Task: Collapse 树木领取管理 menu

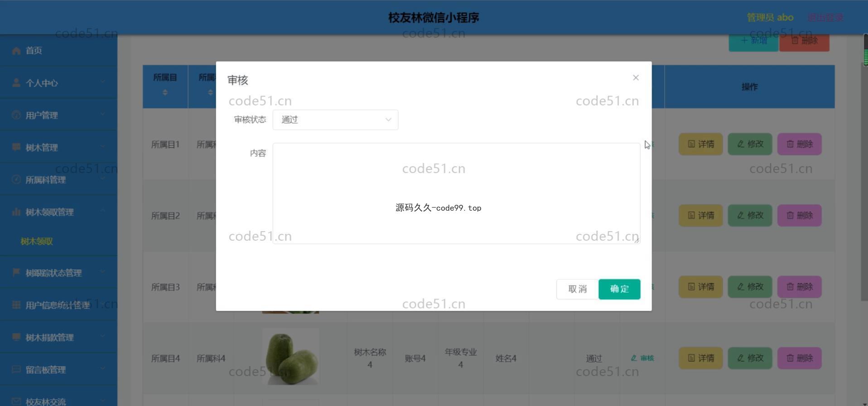Action: tap(58, 212)
